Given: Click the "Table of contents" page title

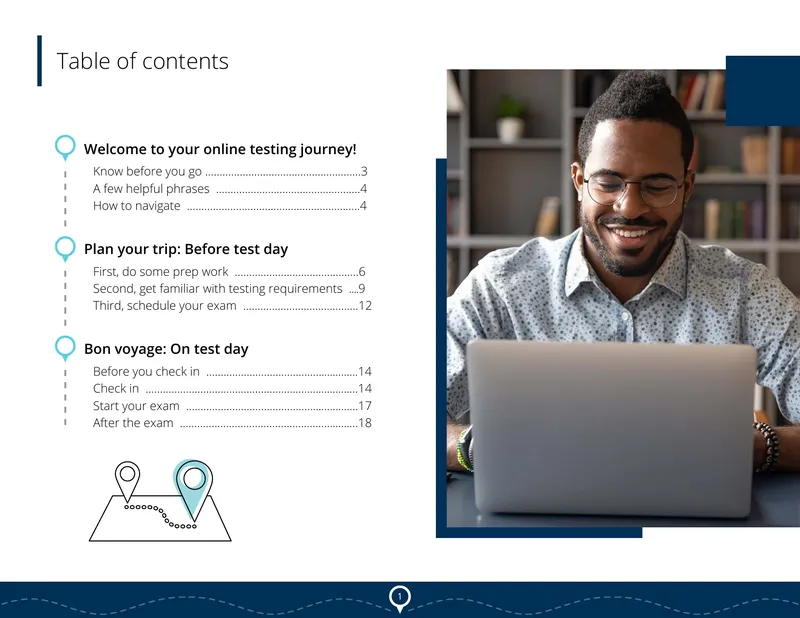Looking at the screenshot, I should (142, 61).
